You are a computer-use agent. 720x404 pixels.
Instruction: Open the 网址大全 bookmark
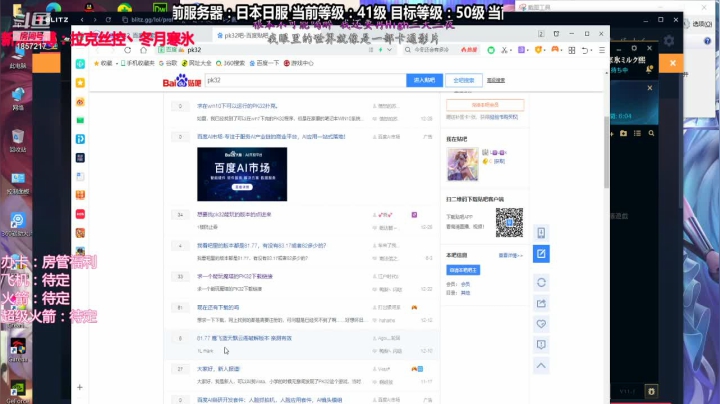pos(197,63)
